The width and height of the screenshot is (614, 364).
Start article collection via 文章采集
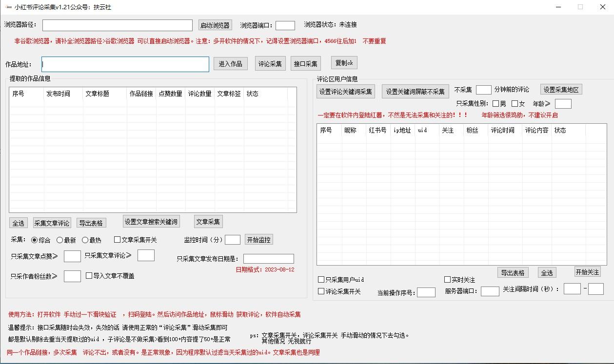point(208,221)
